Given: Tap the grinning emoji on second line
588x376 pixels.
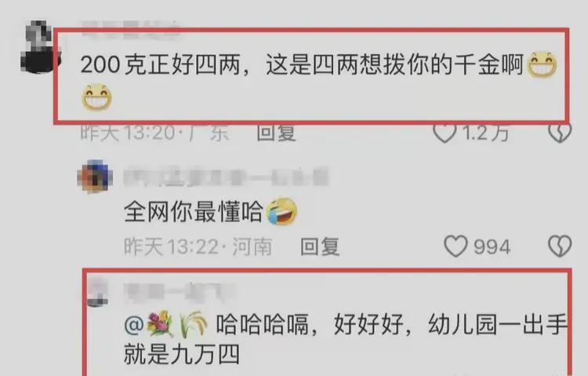Looking at the screenshot, I should (x=96, y=97).
